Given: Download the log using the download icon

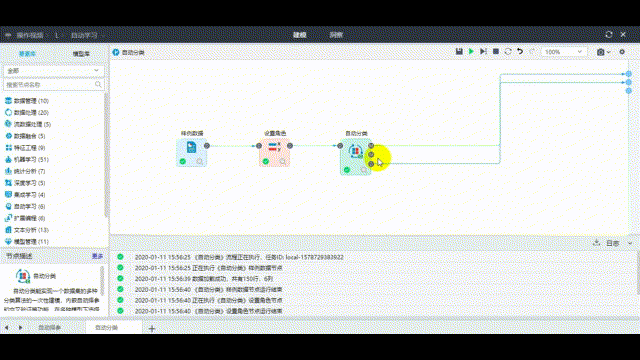Looking at the screenshot, I should (x=596, y=243).
